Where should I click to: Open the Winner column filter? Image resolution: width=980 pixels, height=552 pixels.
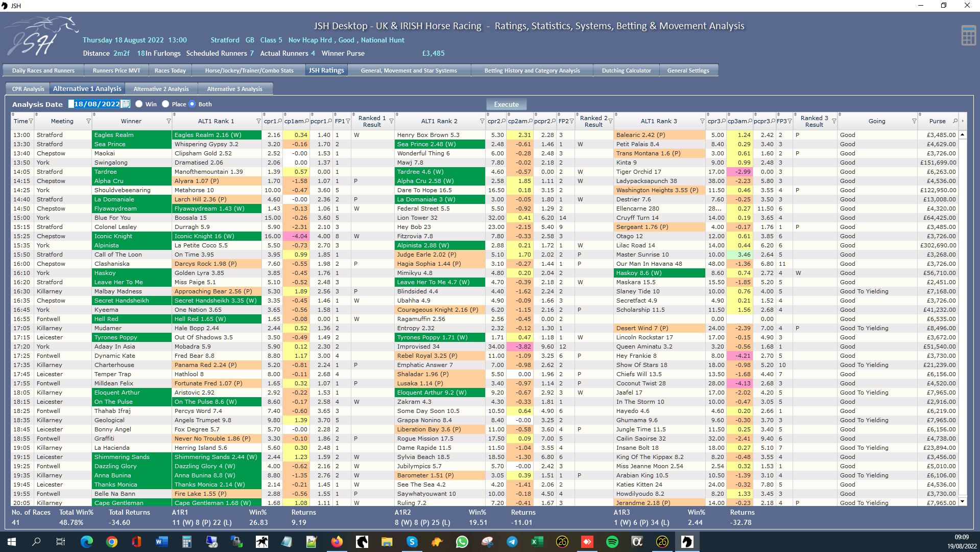(169, 121)
